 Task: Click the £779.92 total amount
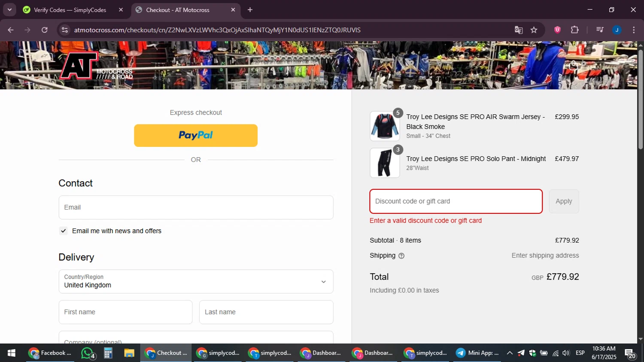562,277
